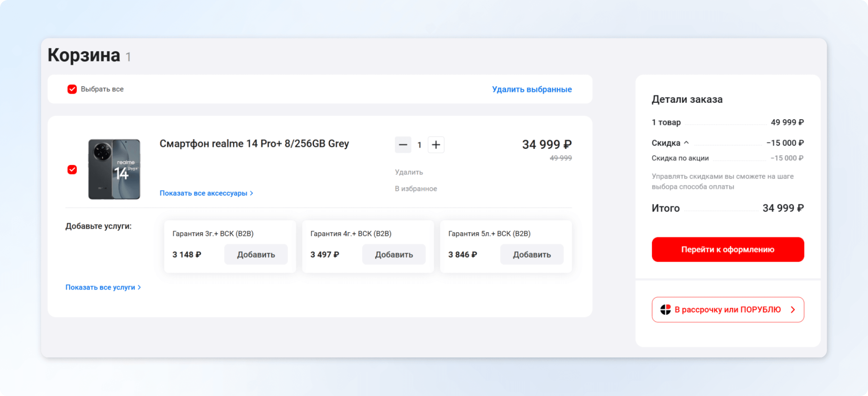Add the 4-year warranty for 3 497 ₽
The image size is (868, 396).
tap(394, 254)
